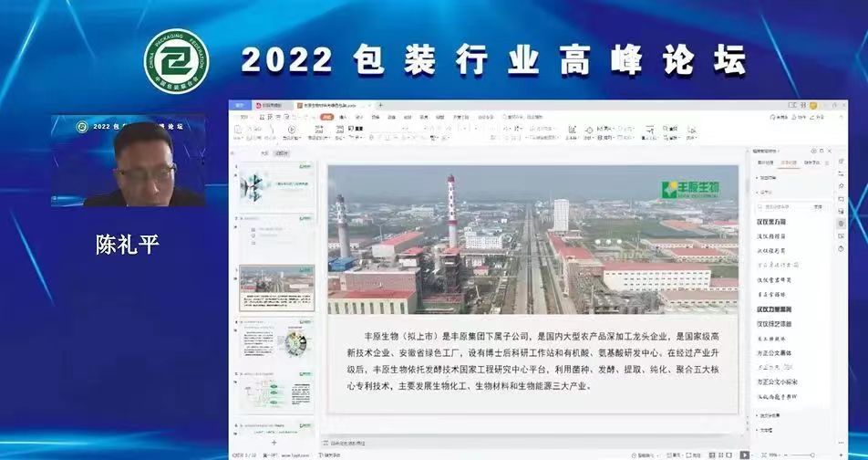Image resolution: width=868 pixels, height=460 pixels.
Task: Switch to the 插入 ribbon tab
Action: (343, 117)
